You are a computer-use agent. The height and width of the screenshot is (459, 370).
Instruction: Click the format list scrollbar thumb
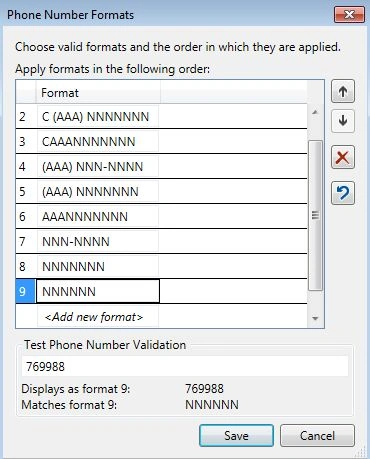pyautogui.click(x=315, y=215)
